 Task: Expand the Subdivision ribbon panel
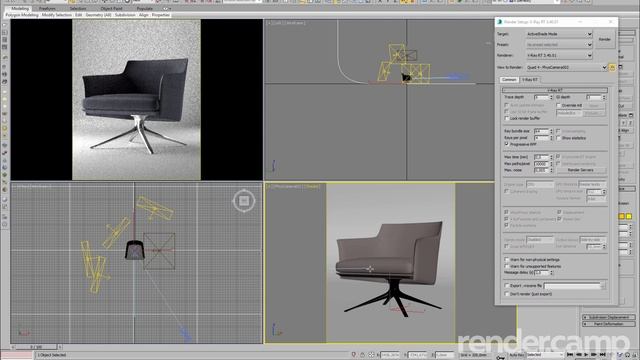125,15
